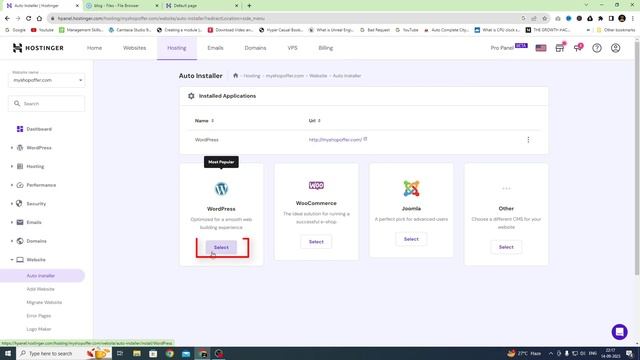Open Windows notification center
640x360 pixels.
pyautogui.click(x=630, y=353)
